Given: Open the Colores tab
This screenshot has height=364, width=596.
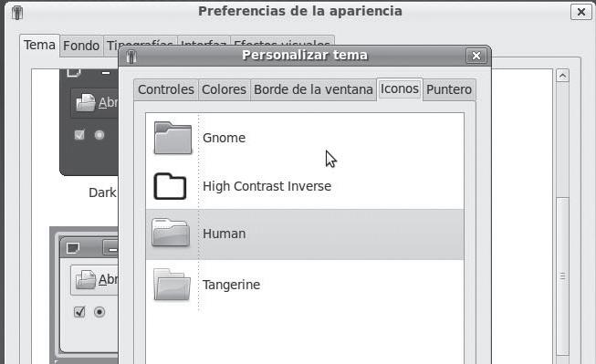Looking at the screenshot, I should click(x=224, y=89).
